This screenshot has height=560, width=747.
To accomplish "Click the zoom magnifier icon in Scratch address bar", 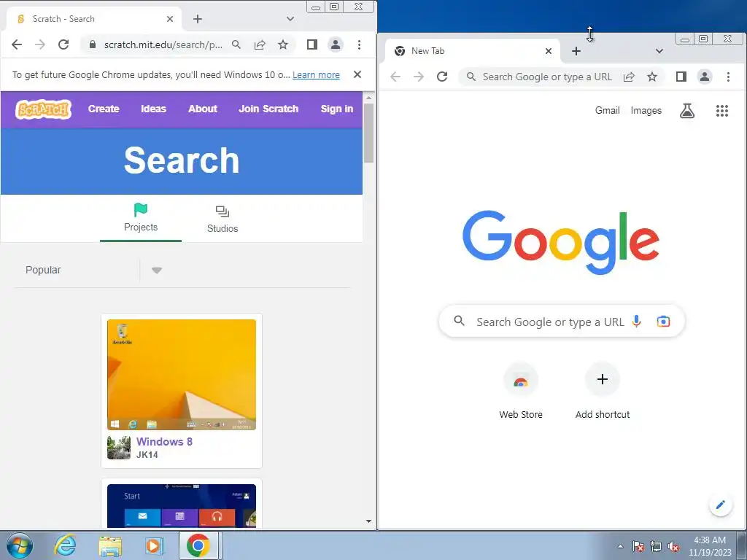I will point(236,44).
